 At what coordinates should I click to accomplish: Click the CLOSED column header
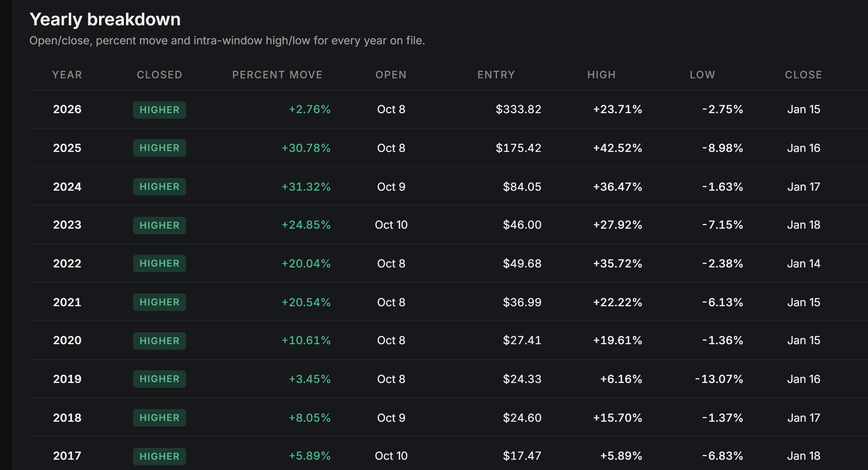pyautogui.click(x=160, y=75)
